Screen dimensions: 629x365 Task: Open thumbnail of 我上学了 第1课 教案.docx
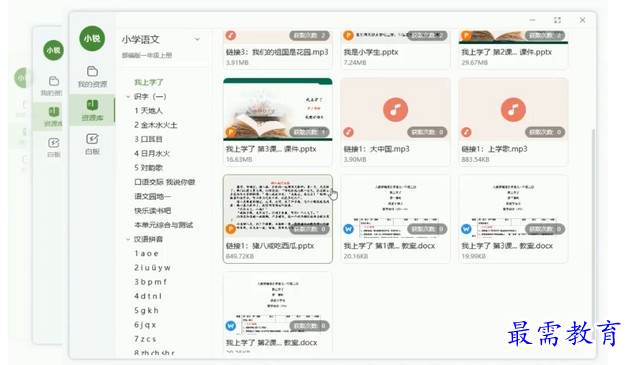[x=396, y=206]
